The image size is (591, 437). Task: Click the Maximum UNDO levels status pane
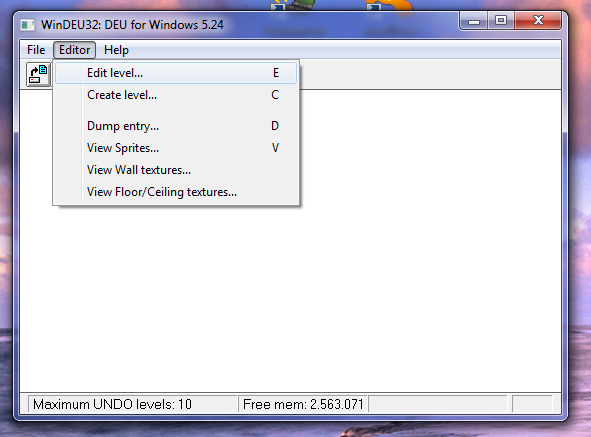pyautogui.click(x=132, y=404)
